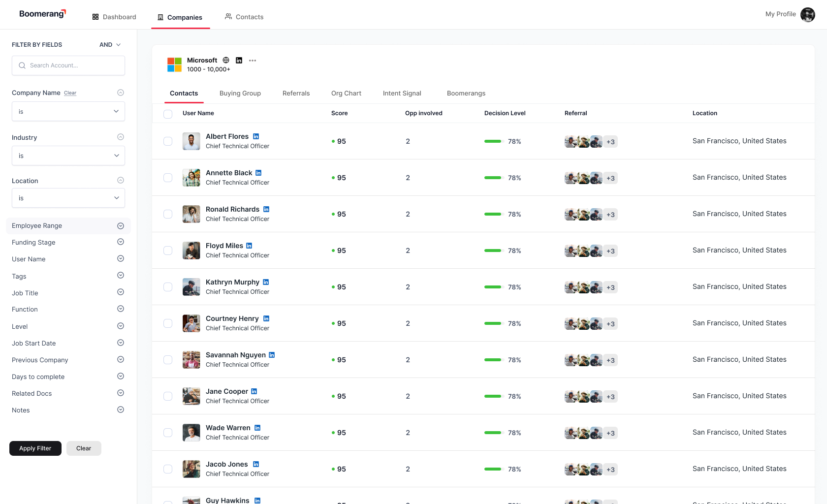This screenshot has width=827, height=504.
Task: Open Jane Cooper's LinkedIn profile icon
Action: [x=254, y=391]
